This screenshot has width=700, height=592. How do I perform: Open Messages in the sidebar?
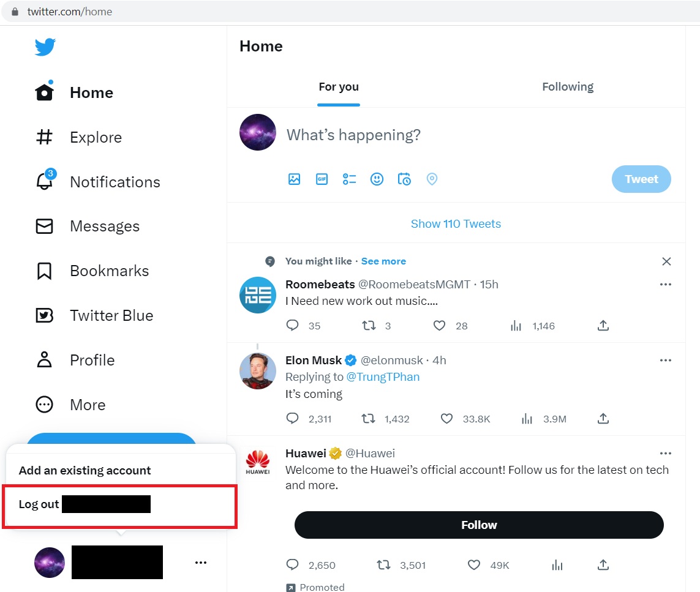[x=88, y=226]
